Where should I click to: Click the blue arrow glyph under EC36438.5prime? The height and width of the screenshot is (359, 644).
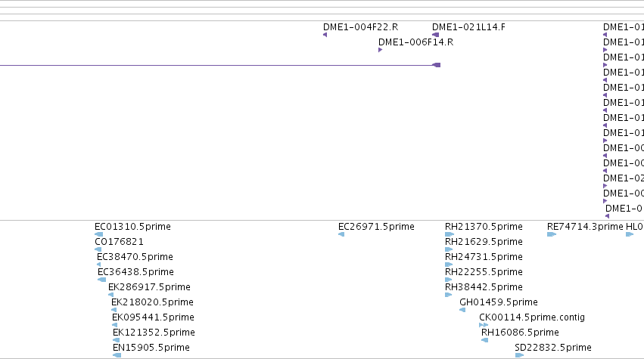click(102, 280)
